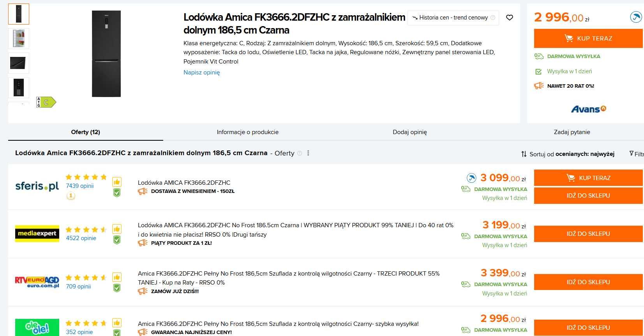Open the Zadaj pytanie tab

pyautogui.click(x=572, y=132)
